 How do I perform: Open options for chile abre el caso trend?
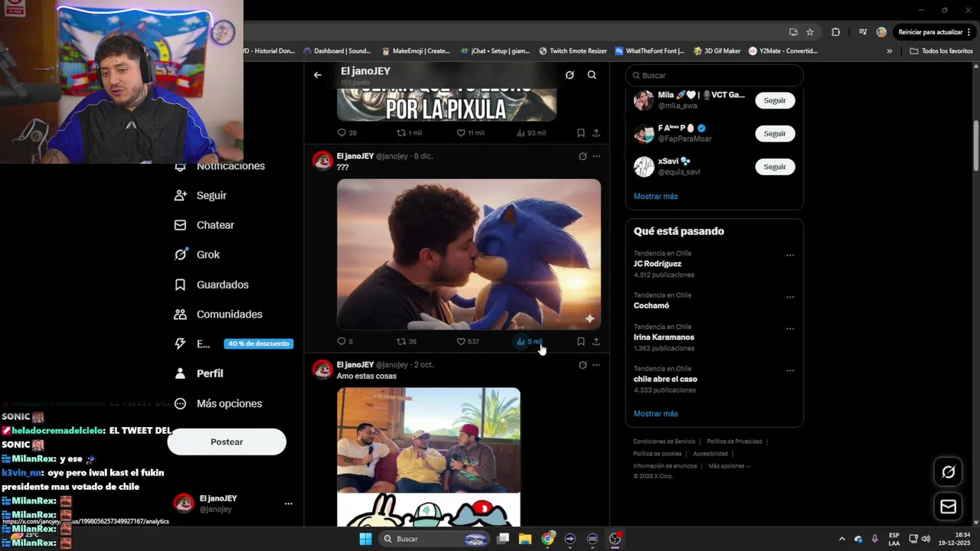coord(790,370)
